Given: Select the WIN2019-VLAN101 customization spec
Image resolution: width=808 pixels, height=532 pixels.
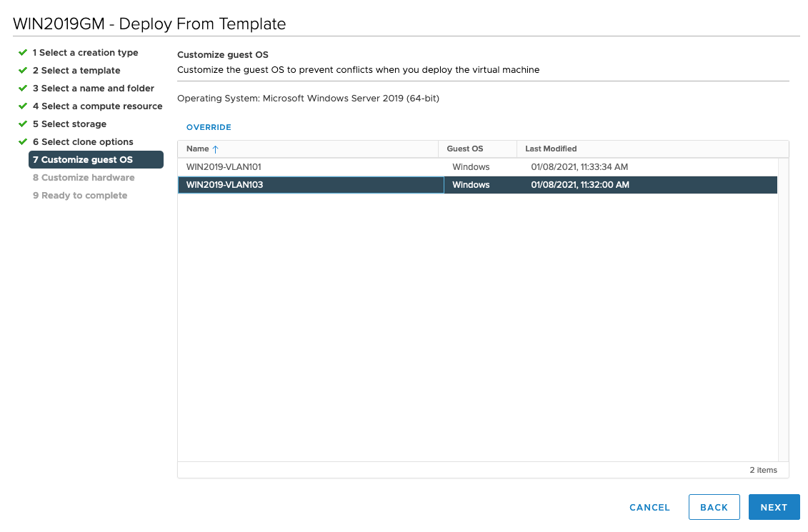Looking at the screenshot, I should (x=224, y=167).
